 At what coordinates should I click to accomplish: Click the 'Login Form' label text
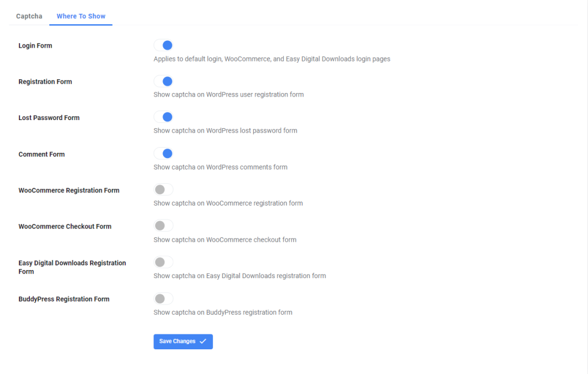click(x=35, y=46)
